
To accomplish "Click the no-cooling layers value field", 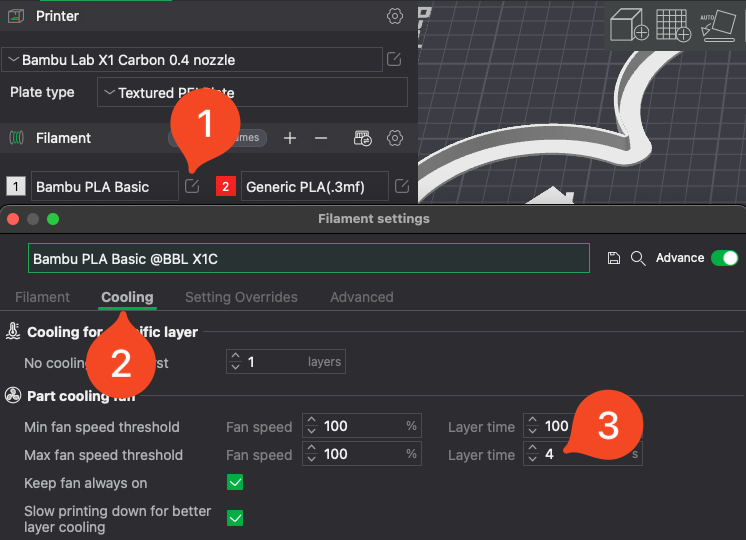I will [x=285, y=362].
